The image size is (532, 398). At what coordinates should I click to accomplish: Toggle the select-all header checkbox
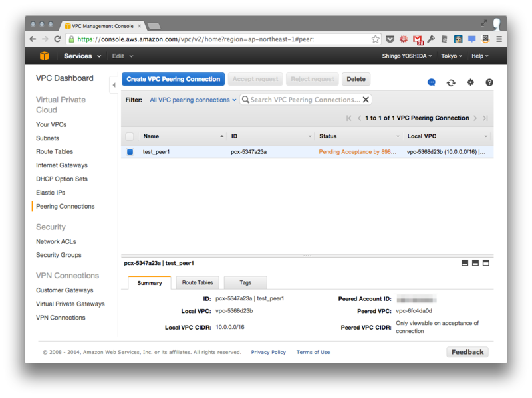tap(129, 136)
